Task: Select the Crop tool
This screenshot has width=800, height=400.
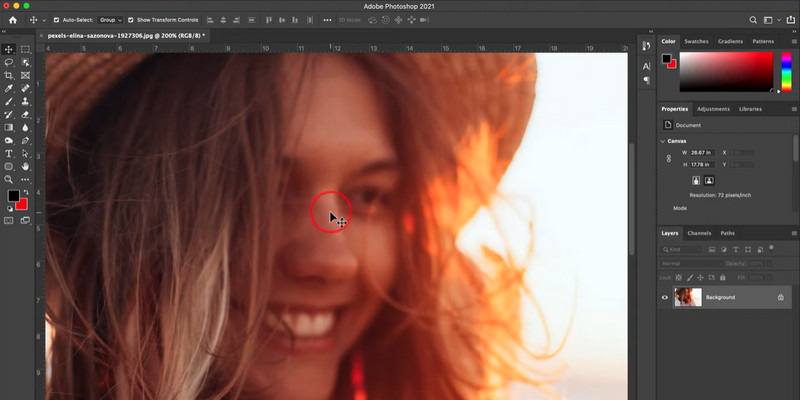Action: coord(9,76)
